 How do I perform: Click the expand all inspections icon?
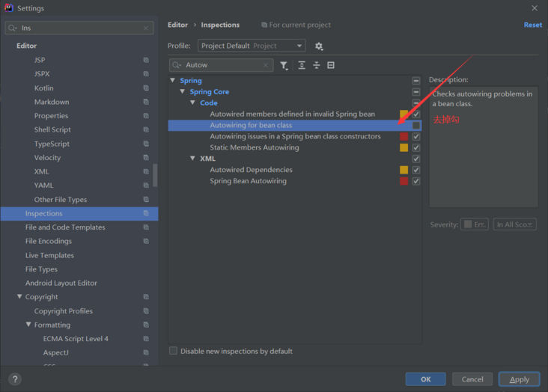[x=302, y=66]
